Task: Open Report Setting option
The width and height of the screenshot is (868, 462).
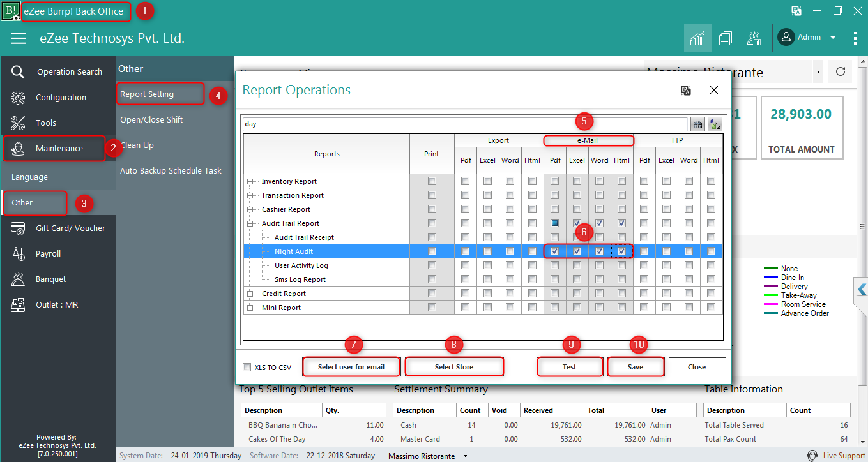Action: click(x=147, y=94)
